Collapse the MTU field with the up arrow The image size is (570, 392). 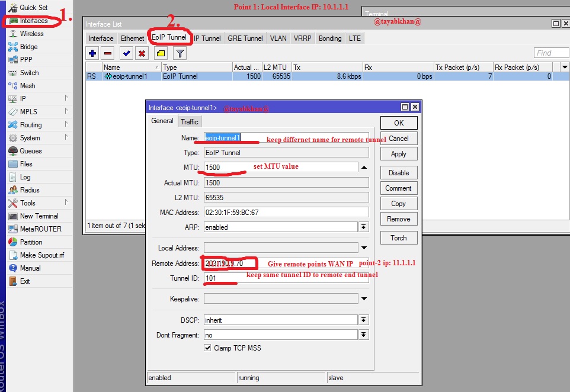pyautogui.click(x=364, y=168)
